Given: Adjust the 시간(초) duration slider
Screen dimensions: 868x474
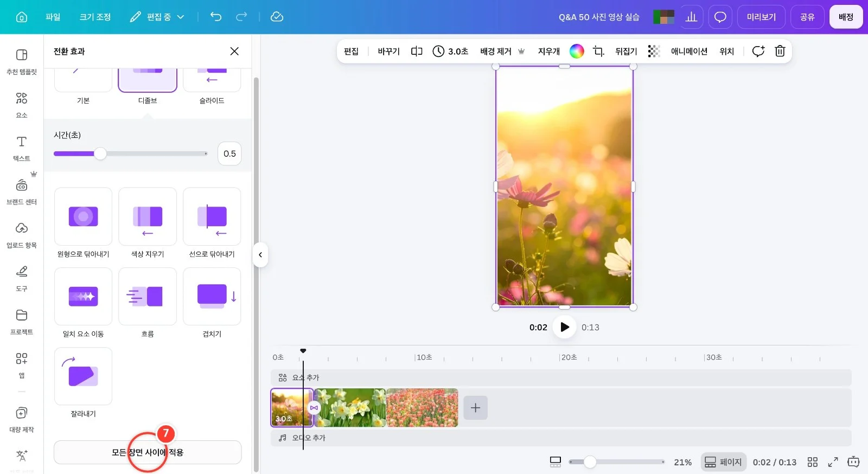Looking at the screenshot, I should pos(130,153).
